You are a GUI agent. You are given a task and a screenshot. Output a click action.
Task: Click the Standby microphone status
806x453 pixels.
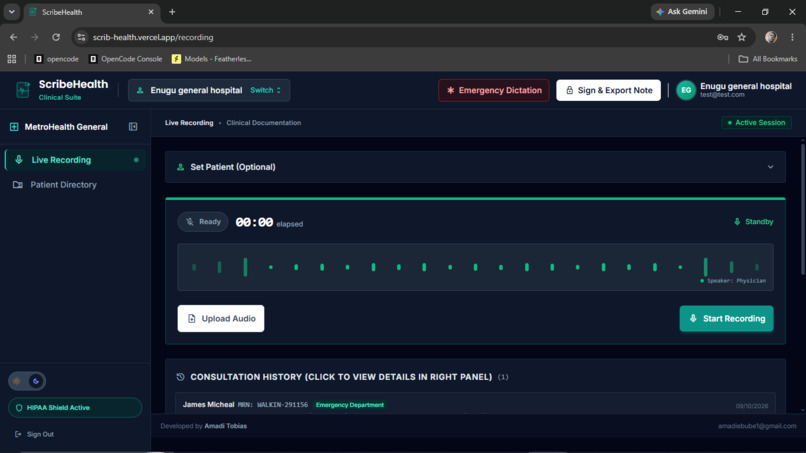coord(753,222)
